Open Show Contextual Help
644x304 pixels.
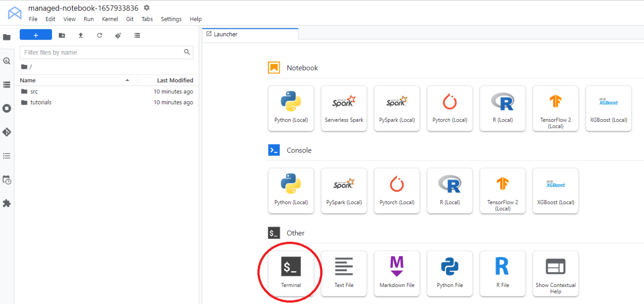pos(555,273)
